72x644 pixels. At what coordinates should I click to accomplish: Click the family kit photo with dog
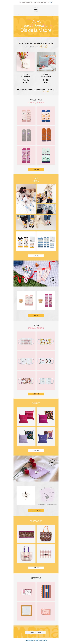pyautogui.click(x=36, y=222)
